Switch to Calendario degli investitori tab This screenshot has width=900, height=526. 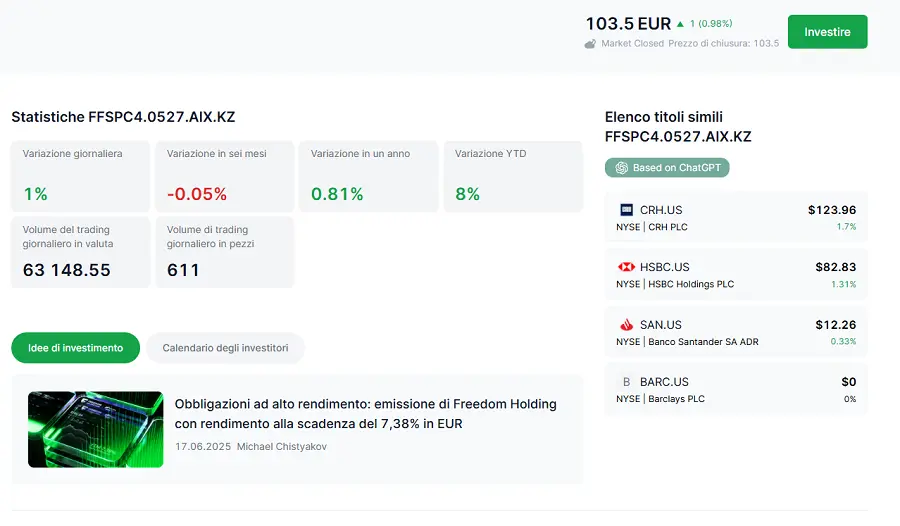(225, 348)
